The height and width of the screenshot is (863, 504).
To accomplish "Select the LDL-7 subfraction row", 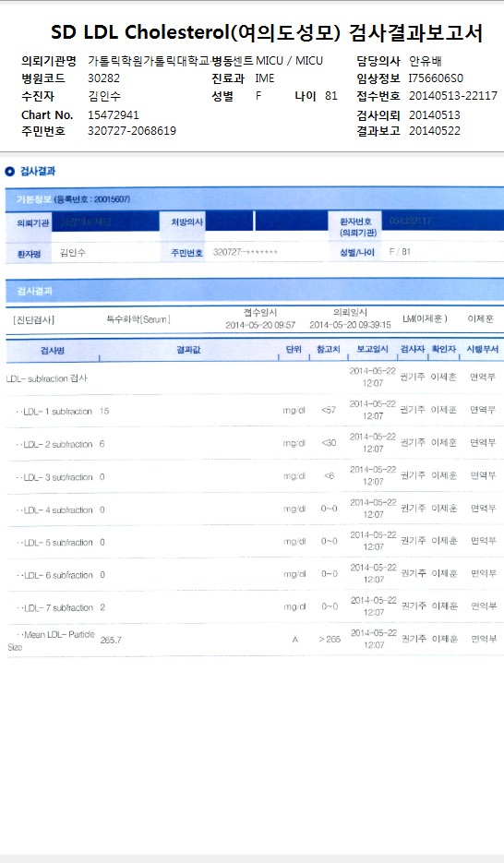I will pyautogui.click(x=255, y=606).
